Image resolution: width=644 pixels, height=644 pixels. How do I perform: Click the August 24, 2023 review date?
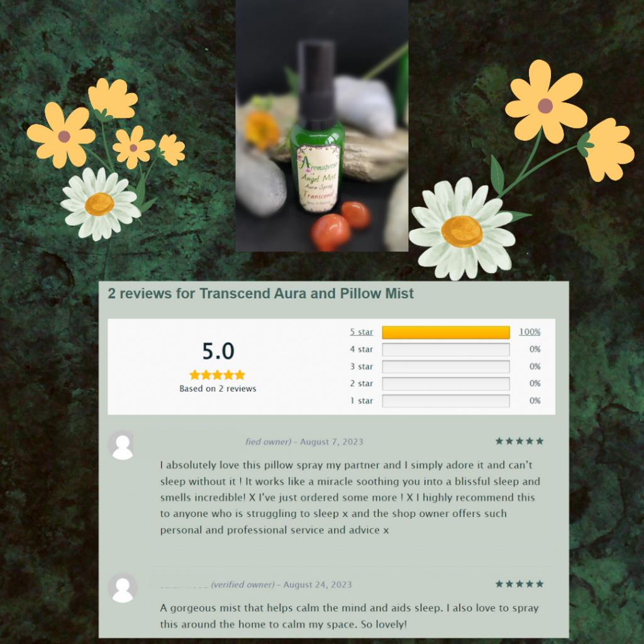click(x=318, y=584)
